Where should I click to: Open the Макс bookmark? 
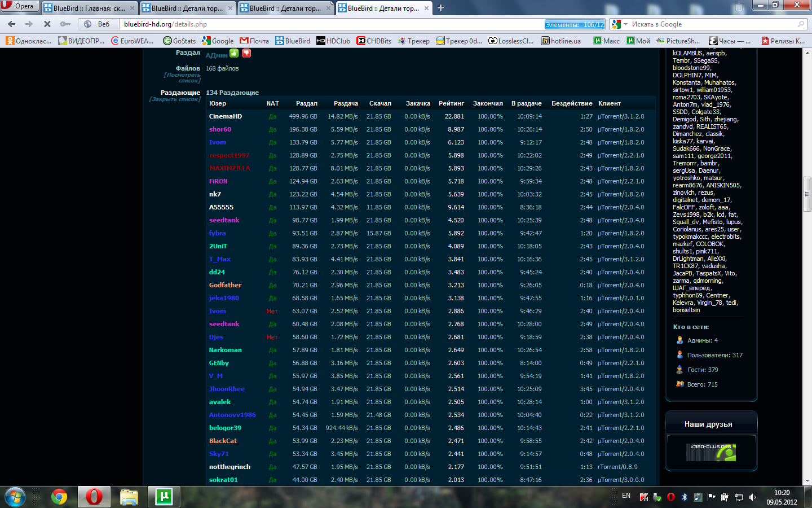pyautogui.click(x=607, y=41)
